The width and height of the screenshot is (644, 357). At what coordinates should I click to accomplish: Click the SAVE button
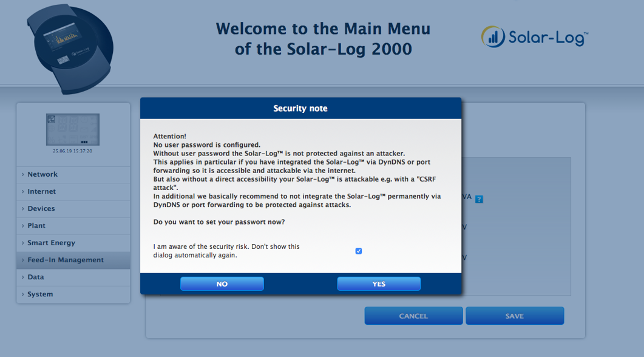[514, 316]
